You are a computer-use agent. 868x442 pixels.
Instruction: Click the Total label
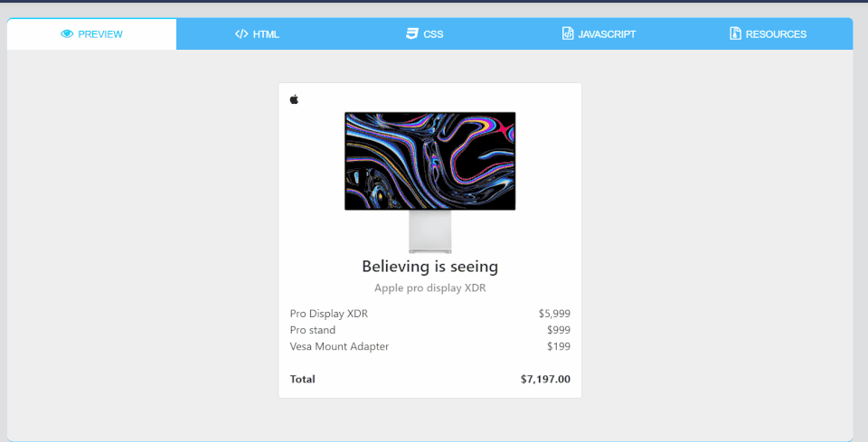303,380
